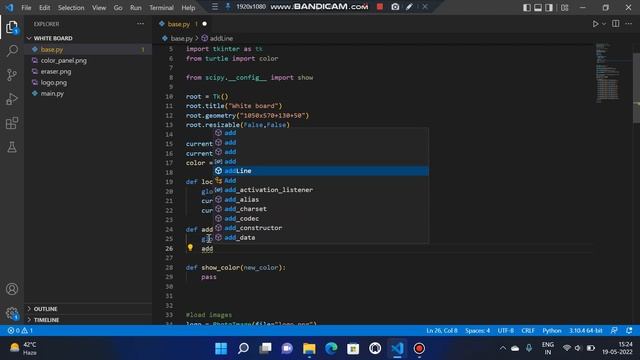Click Explorer more actions ellipsis
The width and height of the screenshot is (640, 360).
pos(140,24)
